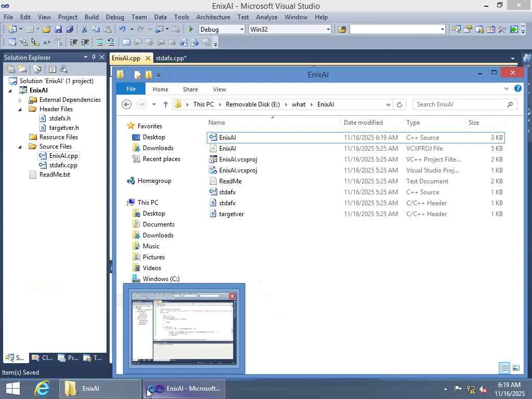Start debugging with the green play icon
Screen dimensions: 532x399
coord(191,29)
